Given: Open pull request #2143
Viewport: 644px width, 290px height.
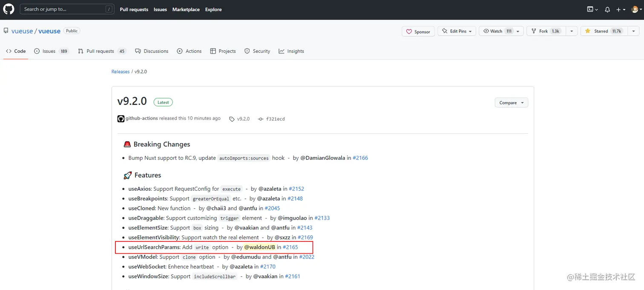Looking at the screenshot, I should point(305,228).
